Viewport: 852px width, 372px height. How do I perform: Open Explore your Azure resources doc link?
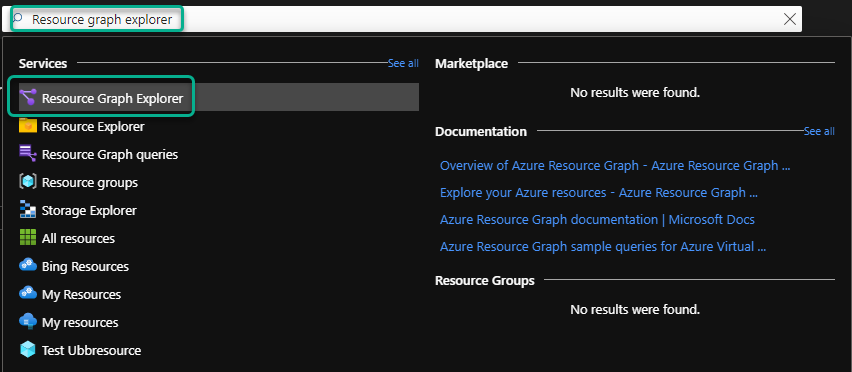[598, 193]
